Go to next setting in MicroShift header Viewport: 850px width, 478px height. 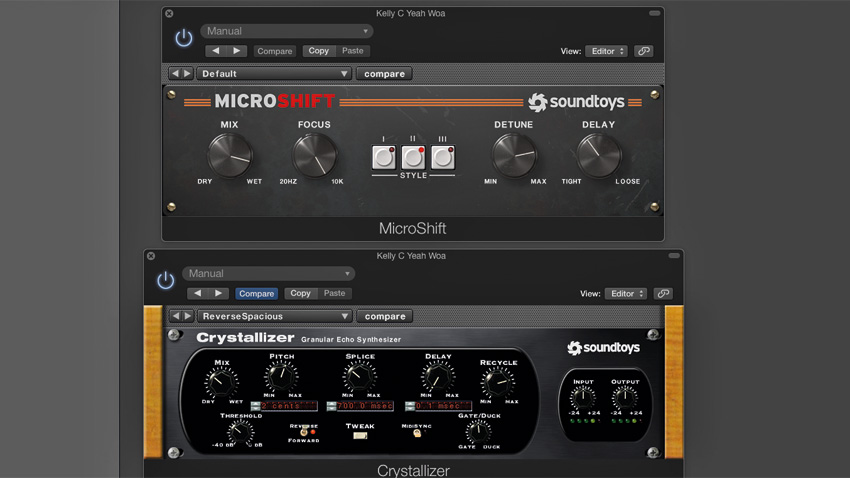tap(237, 51)
